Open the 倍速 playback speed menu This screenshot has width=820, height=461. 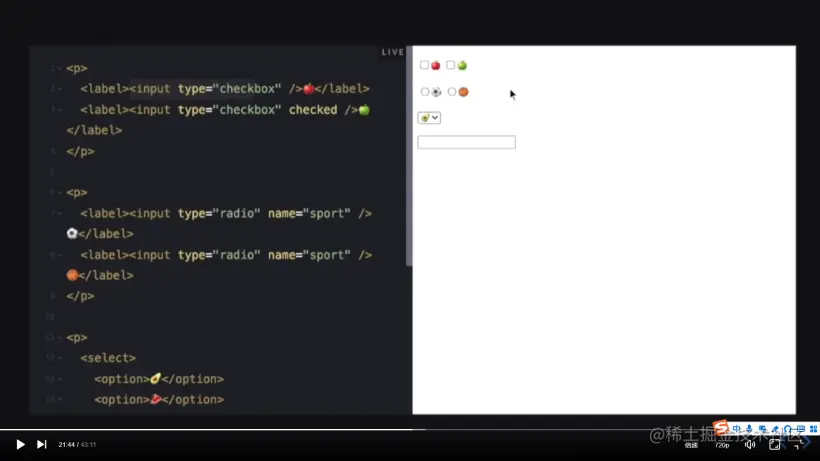691,445
